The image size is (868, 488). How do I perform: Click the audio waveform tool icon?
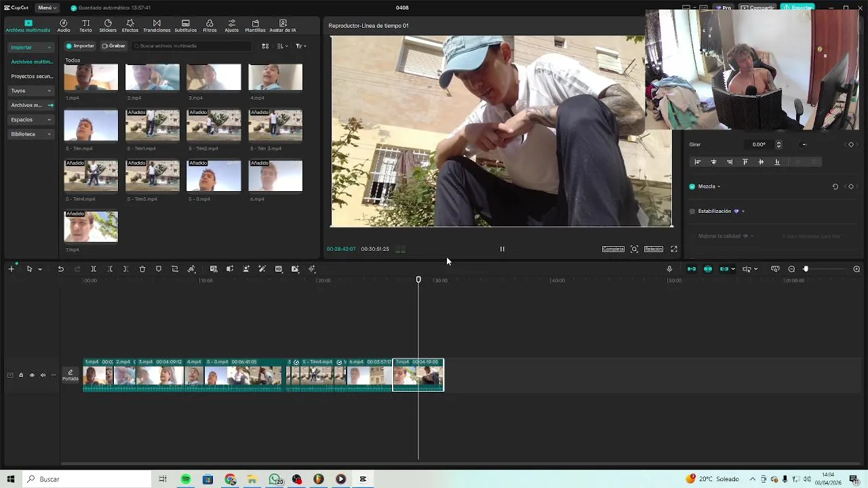click(x=312, y=269)
